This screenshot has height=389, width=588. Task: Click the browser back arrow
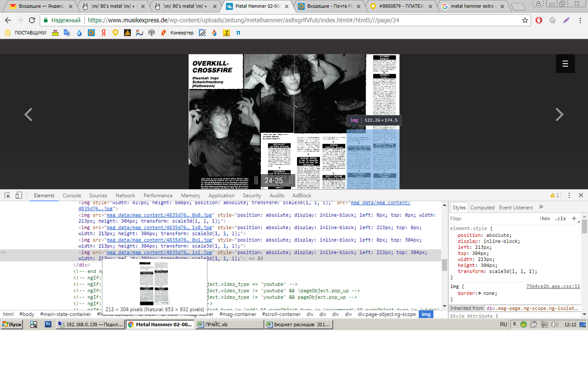pos(8,20)
